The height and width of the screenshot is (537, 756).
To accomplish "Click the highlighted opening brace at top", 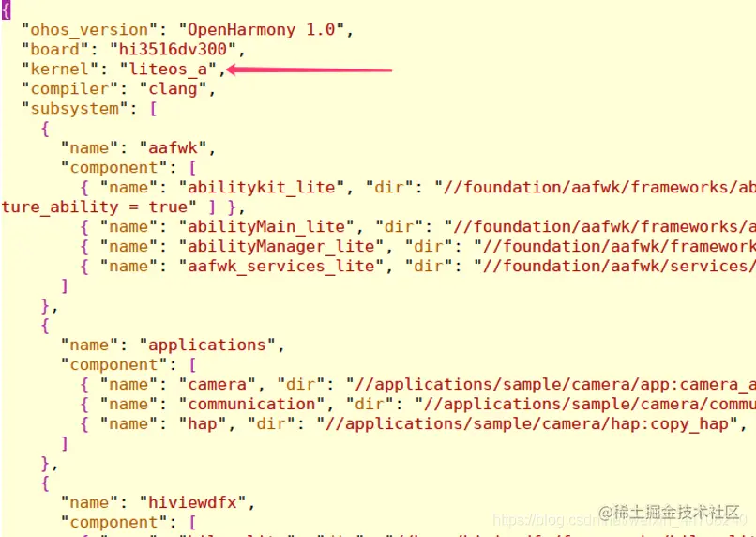I will pyautogui.click(x=6, y=9).
